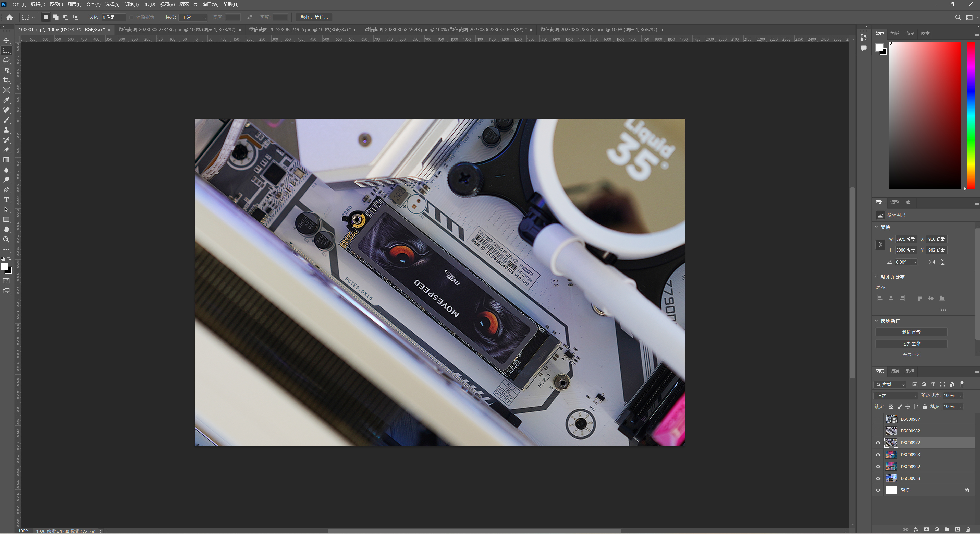980x534 pixels.
Task: Open the 样式 style dropdown
Action: tap(193, 18)
